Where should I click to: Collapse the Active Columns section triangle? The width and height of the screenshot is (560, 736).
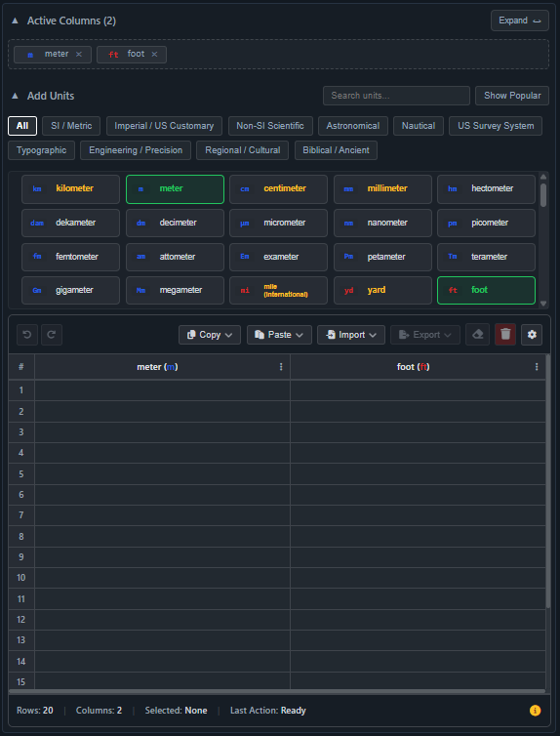(x=15, y=20)
